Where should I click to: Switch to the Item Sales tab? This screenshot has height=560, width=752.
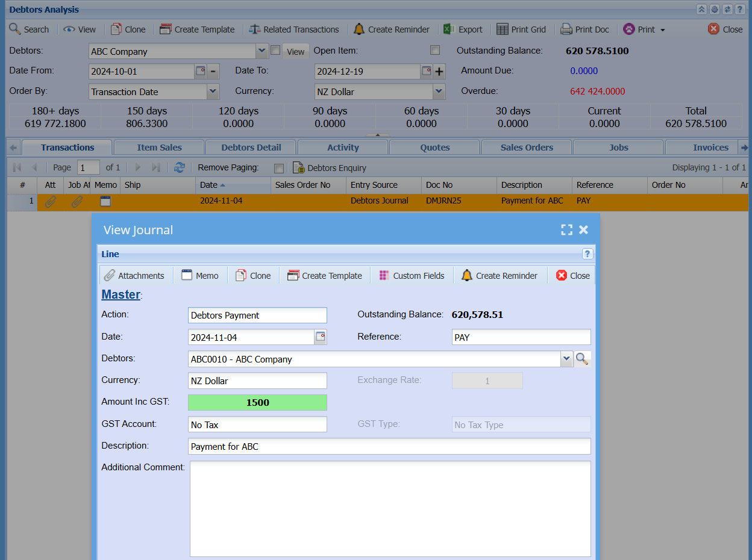click(159, 148)
